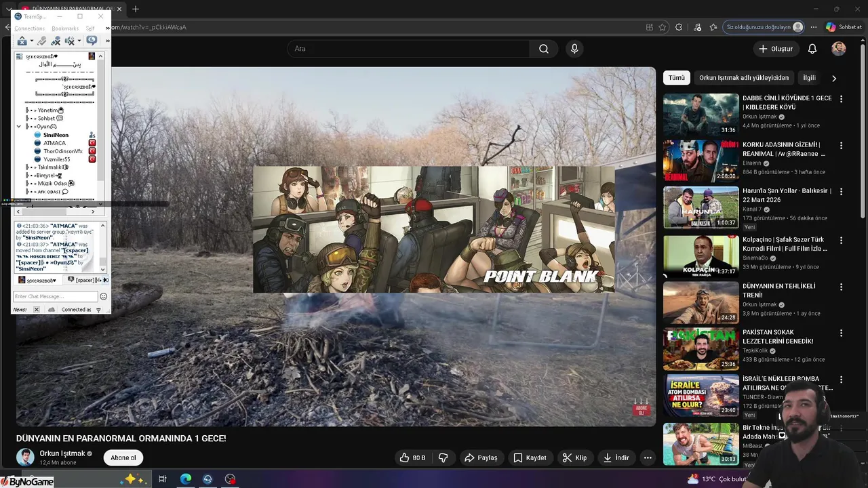Open the weather widget showing 13°C
Viewport: 868px width, 488px height.
click(x=716, y=479)
